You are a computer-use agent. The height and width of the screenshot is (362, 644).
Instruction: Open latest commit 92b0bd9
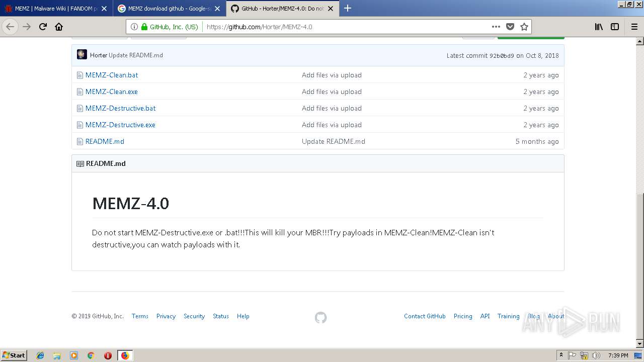pyautogui.click(x=502, y=56)
